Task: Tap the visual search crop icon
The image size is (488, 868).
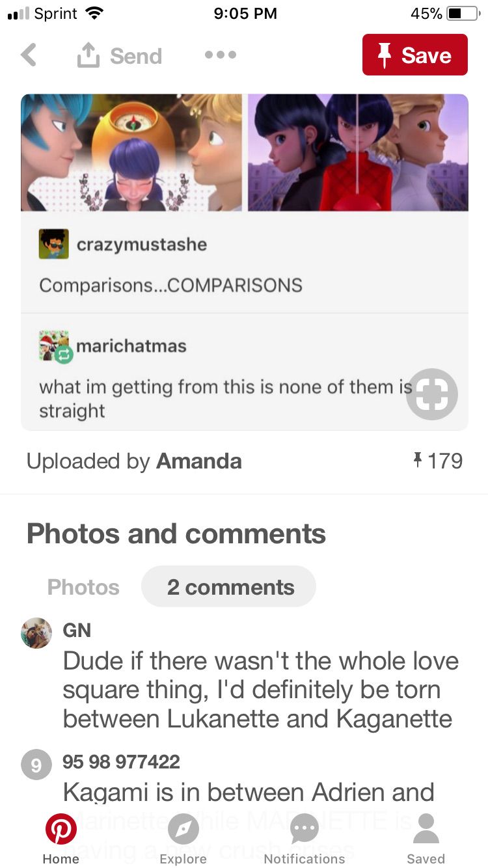Action: pos(432,394)
